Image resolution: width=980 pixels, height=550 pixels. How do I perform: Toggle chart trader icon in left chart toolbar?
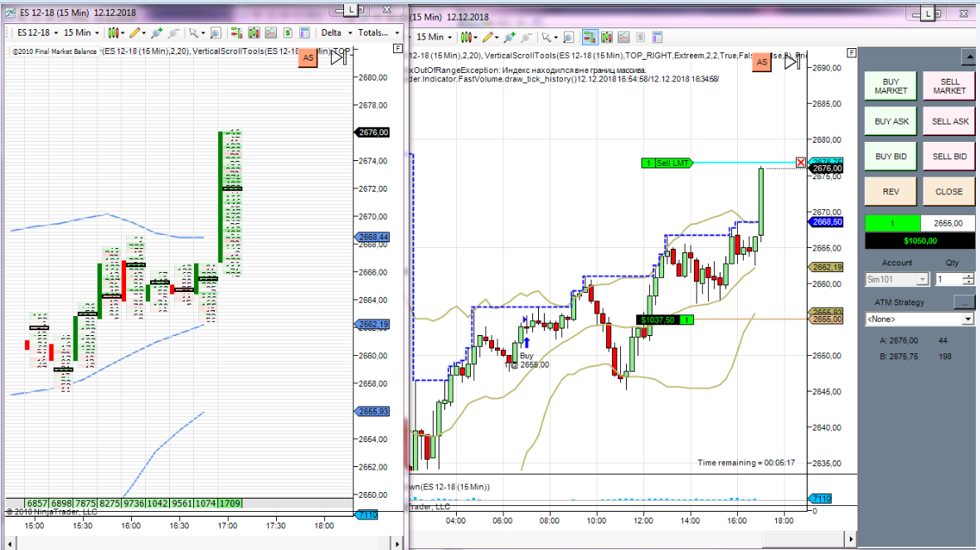pos(237,32)
